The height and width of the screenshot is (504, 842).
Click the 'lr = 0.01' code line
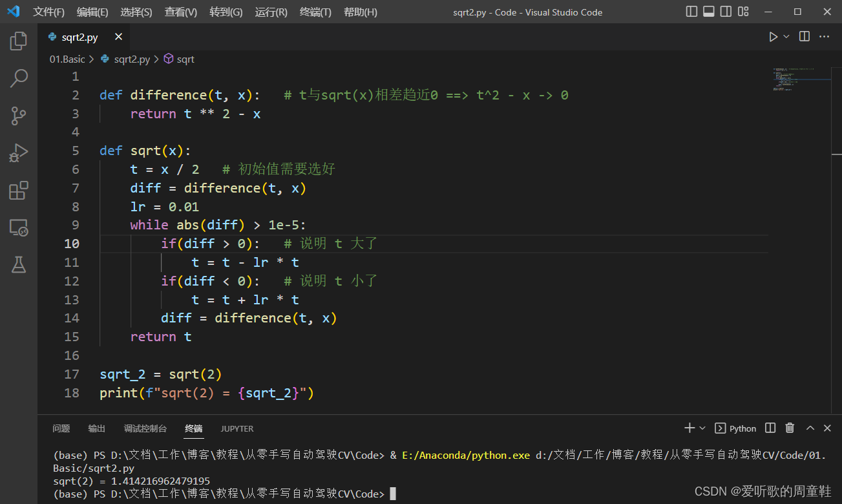[165, 207]
